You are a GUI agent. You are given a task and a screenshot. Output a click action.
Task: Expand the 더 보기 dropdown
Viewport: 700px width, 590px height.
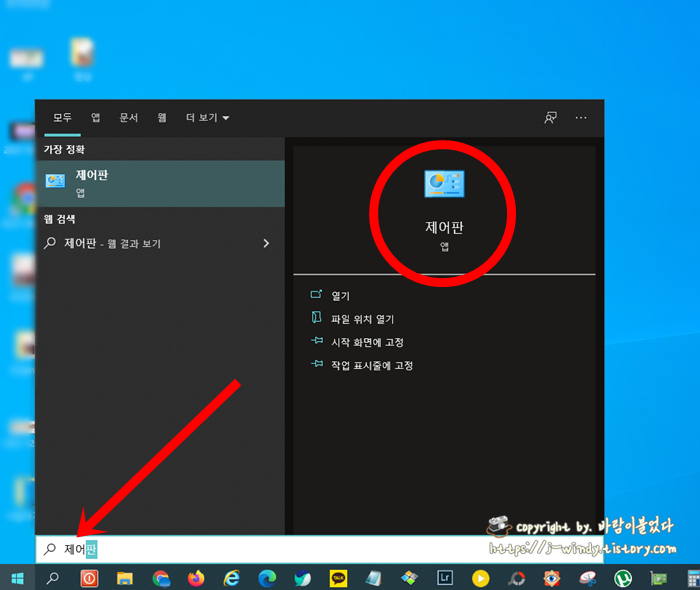point(208,117)
